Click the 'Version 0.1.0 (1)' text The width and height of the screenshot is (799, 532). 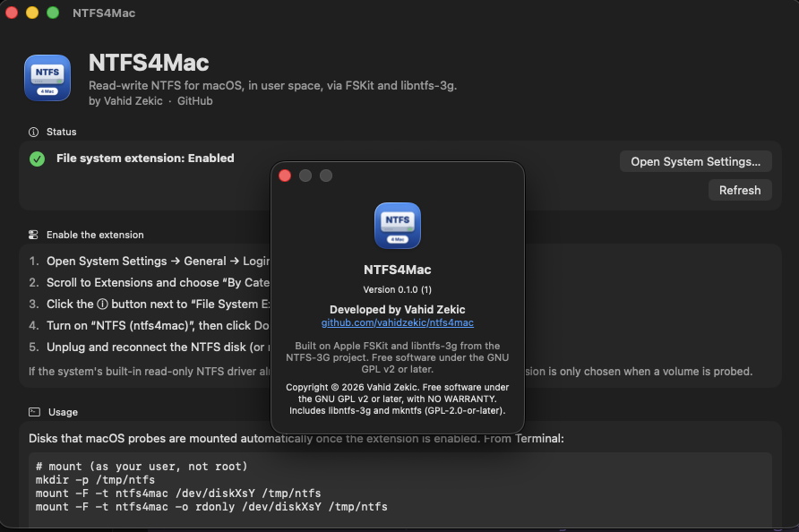[x=398, y=289]
